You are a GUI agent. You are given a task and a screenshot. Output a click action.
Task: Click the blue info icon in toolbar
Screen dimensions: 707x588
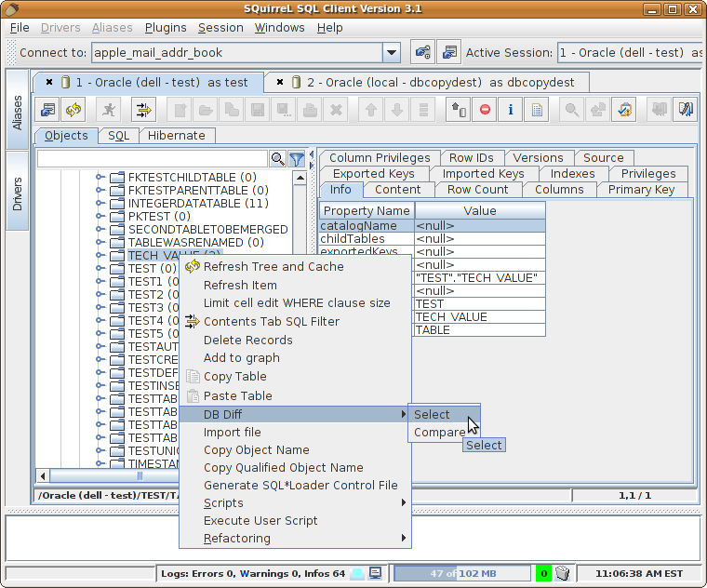(x=511, y=110)
